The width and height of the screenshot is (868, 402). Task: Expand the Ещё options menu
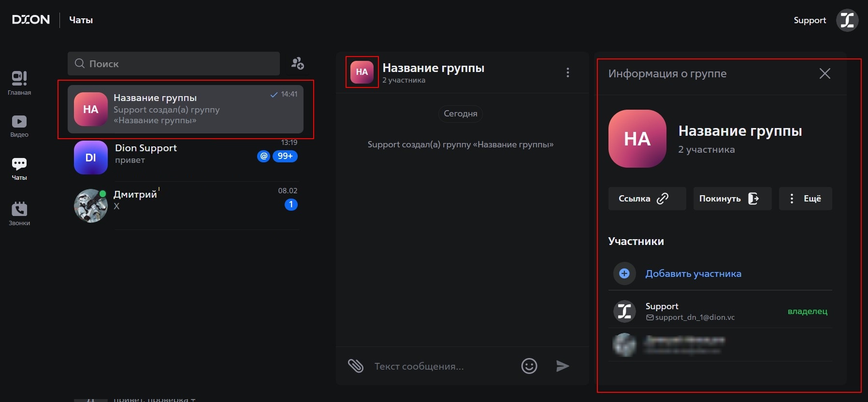[x=805, y=199]
